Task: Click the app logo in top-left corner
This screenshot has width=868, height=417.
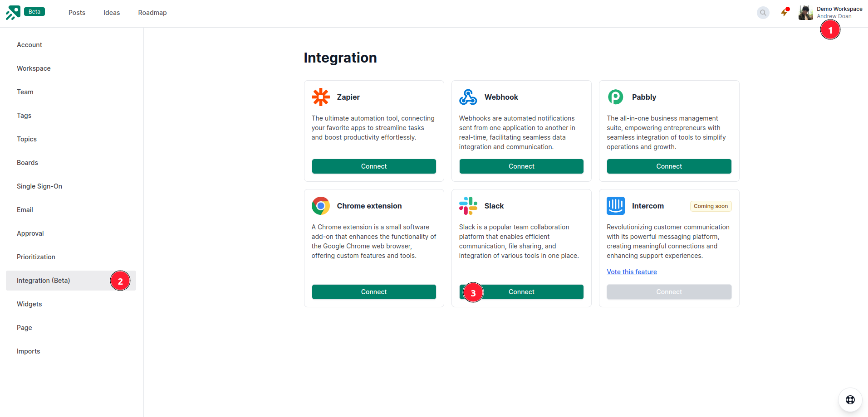Action: point(13,13)
